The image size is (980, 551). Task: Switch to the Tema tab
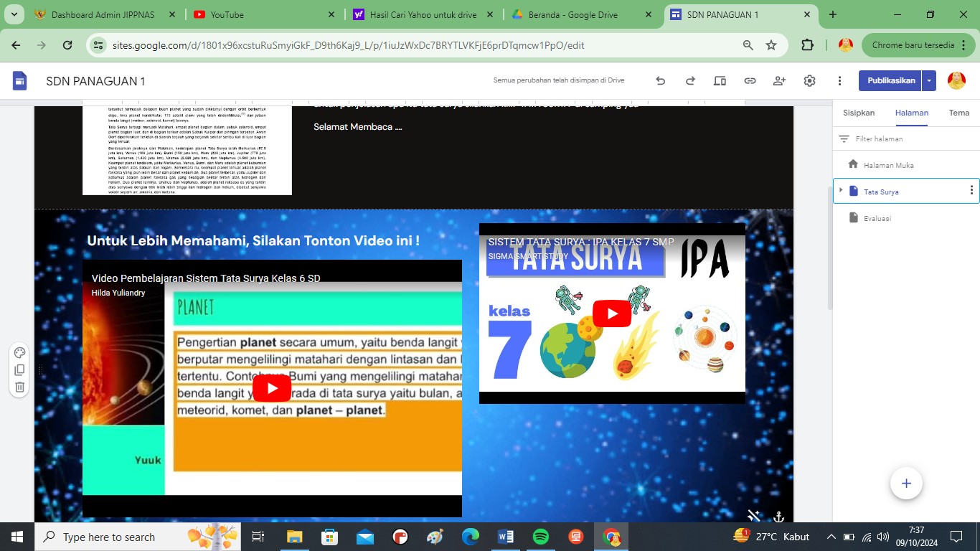click(958, 113)
